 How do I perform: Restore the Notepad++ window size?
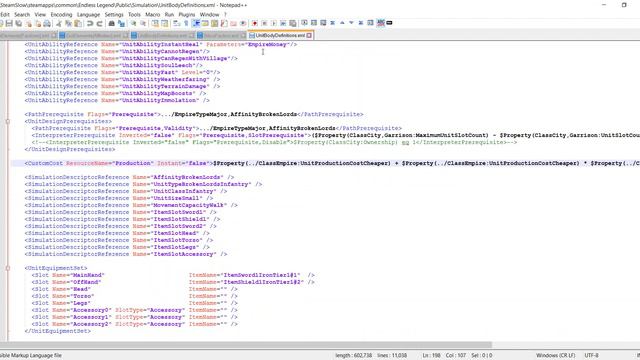pyautogui.click(x=624, y=5)
